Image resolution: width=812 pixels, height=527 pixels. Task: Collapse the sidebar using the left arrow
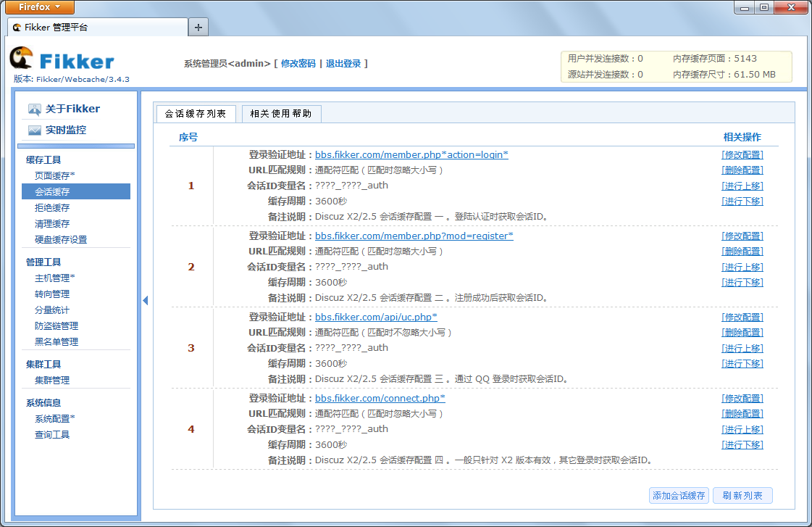[146, 300]
